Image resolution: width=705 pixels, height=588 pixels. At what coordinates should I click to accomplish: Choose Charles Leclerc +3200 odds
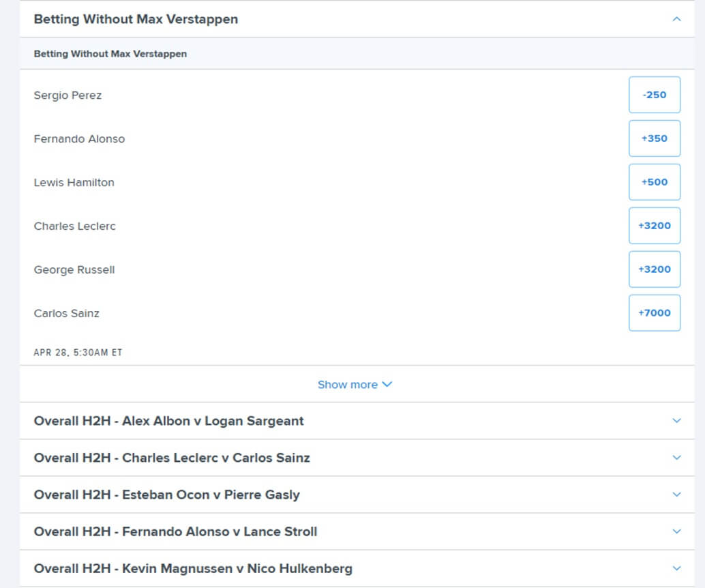[654, 226]
